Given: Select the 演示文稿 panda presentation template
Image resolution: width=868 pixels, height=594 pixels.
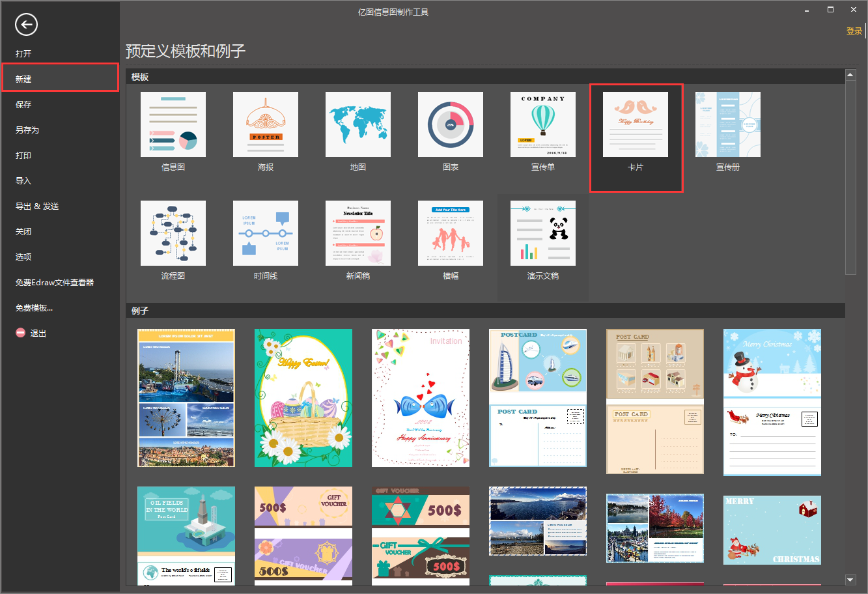Looking at the screenshot, I should click(543, 233).
